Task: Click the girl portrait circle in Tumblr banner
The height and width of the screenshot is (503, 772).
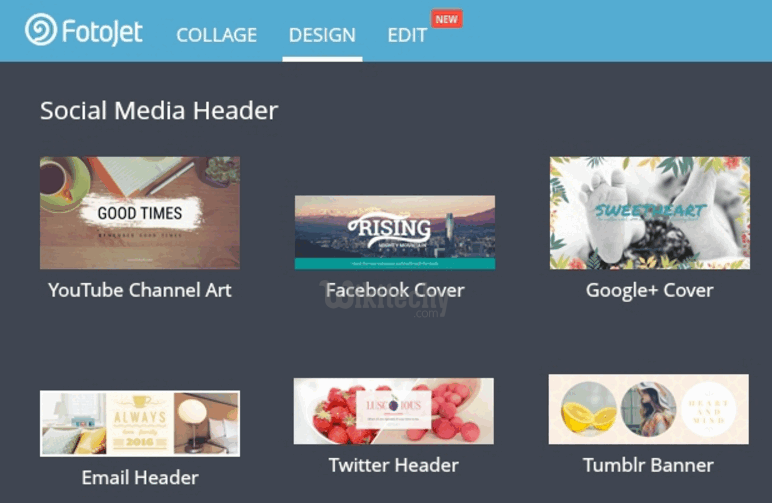Action: point(648,409)
